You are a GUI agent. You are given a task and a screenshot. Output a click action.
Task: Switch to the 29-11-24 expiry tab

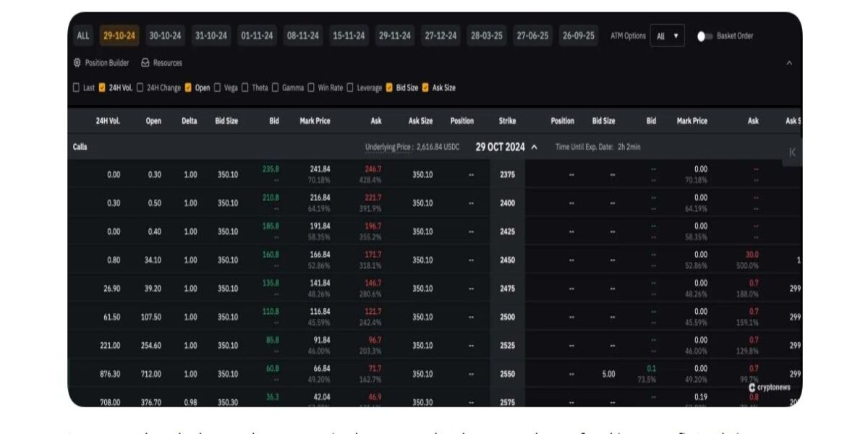(395, 35)
